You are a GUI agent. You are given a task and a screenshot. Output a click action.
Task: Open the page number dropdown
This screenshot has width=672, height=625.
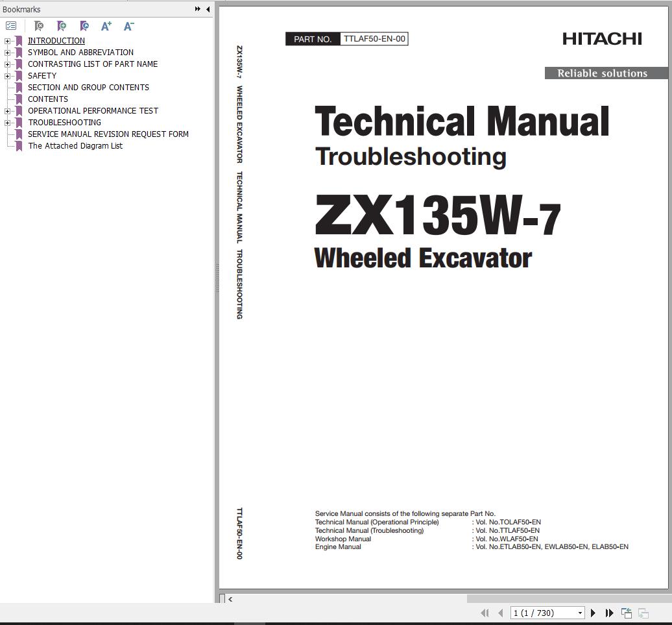[x=580, y=613]
